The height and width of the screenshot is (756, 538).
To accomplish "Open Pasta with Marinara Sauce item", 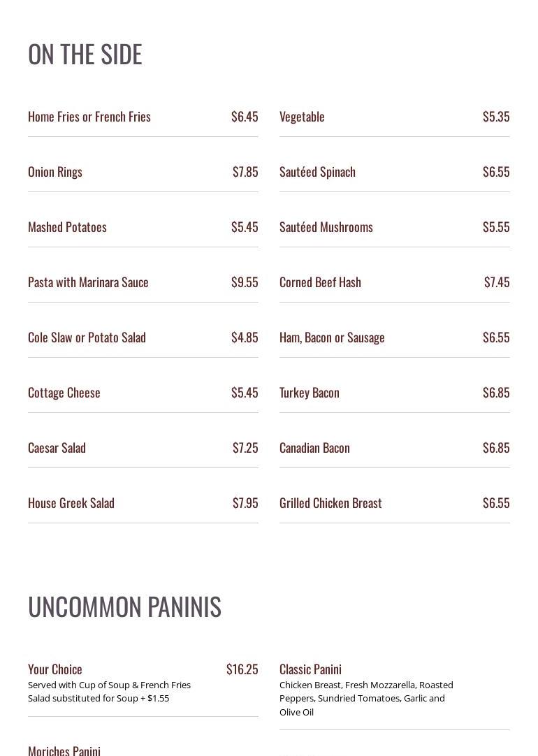I will point(88,282).
